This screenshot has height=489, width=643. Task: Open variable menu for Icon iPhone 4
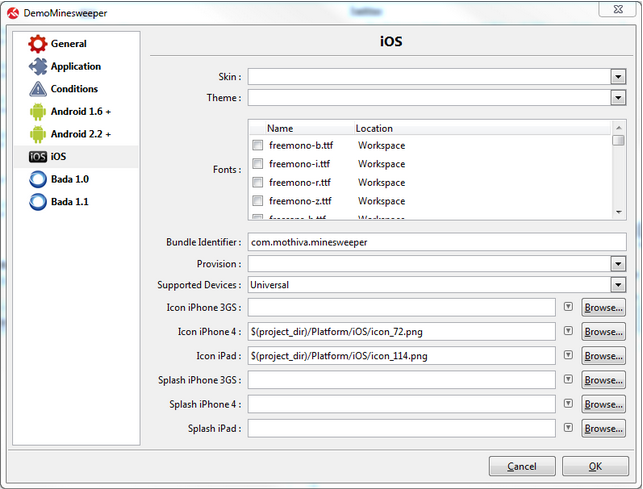pos(568,331)
